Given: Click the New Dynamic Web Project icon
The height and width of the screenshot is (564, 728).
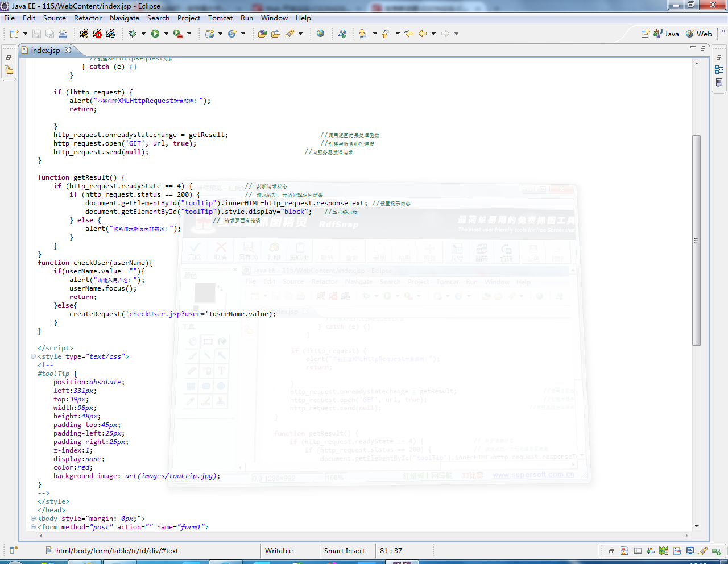Looking at the screenshot, I should 210,34.
